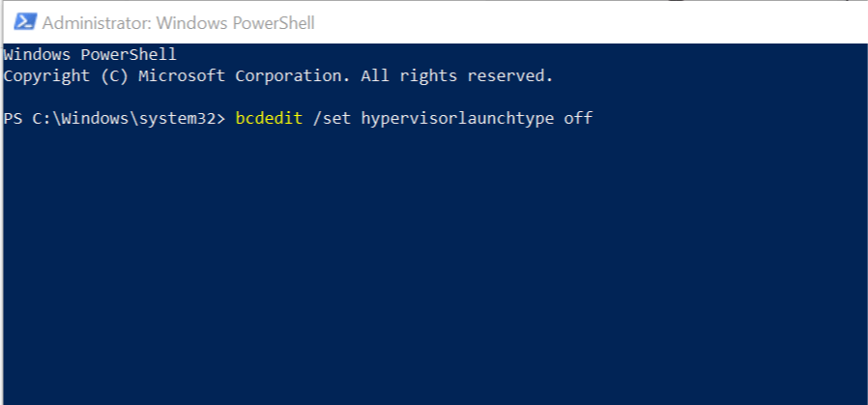Screen dimensions: 868x405
Task: Click the word PowerShell in first console line
Action: [x=129, y=55]
